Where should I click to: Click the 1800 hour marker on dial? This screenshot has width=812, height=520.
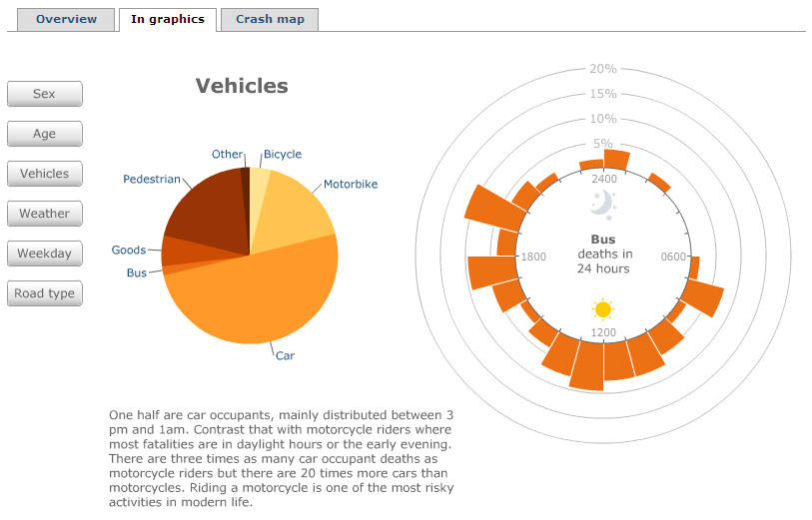coord(533,258)
